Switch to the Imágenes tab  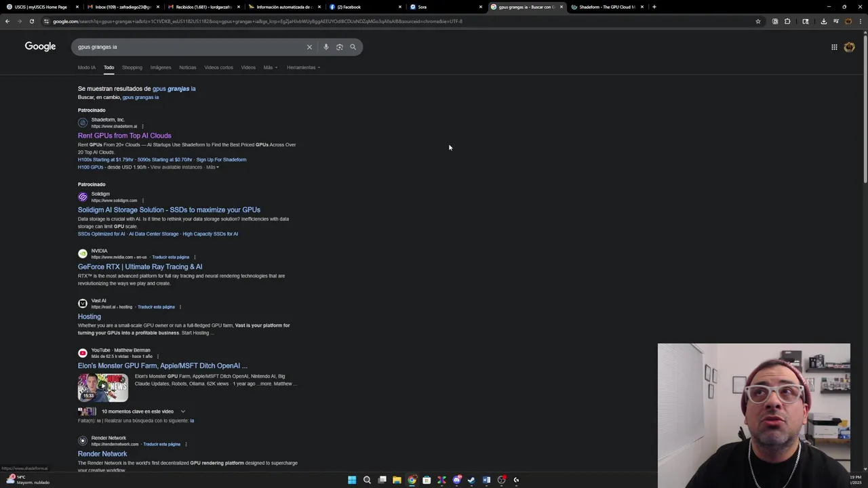161,67
